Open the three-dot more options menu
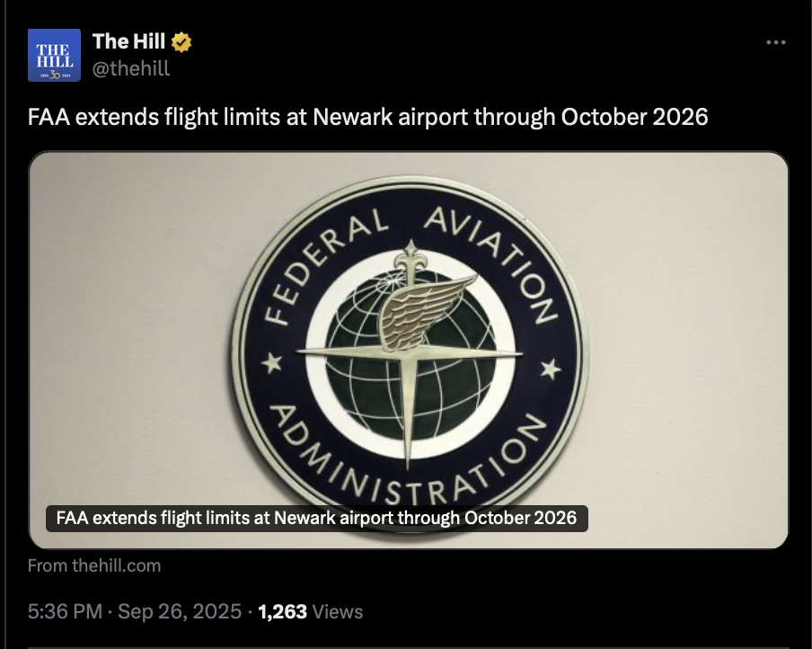This screenshot has height=649, width=812. pyautogui.click(x=775, y=42)
